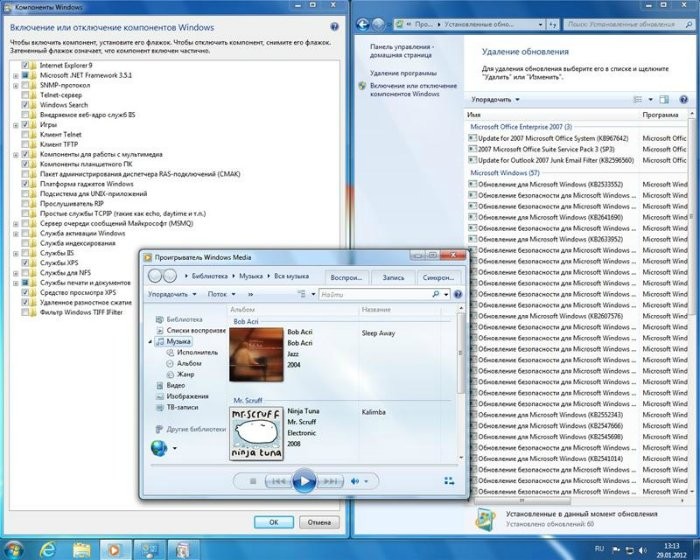Open Упорядочить dropdown in Media Player
The height and width of the screenshot is (560, 700).
172,294
